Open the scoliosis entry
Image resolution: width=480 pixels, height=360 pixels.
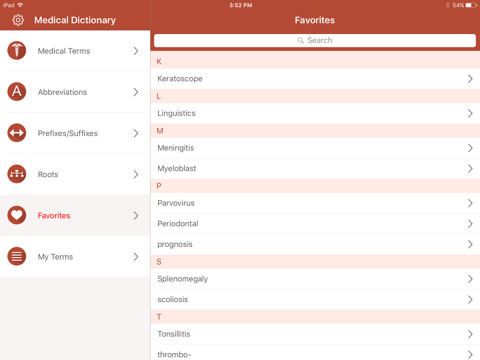tap(315, 300)
